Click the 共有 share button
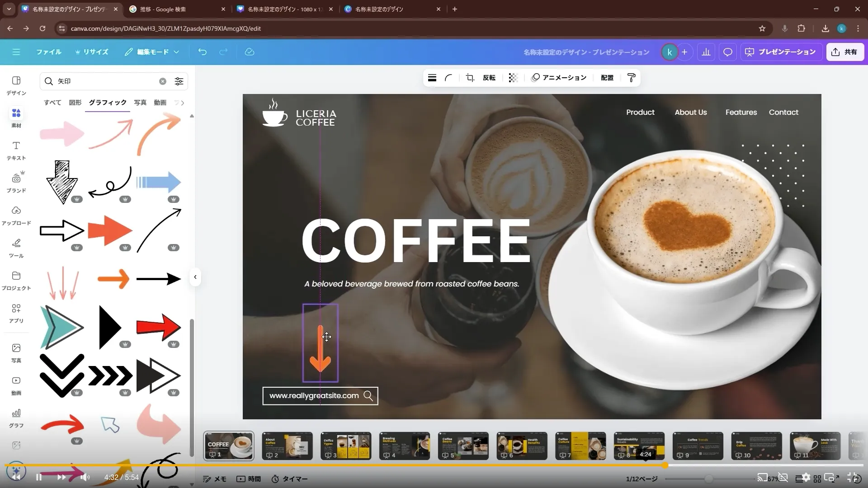 point(844,52)
